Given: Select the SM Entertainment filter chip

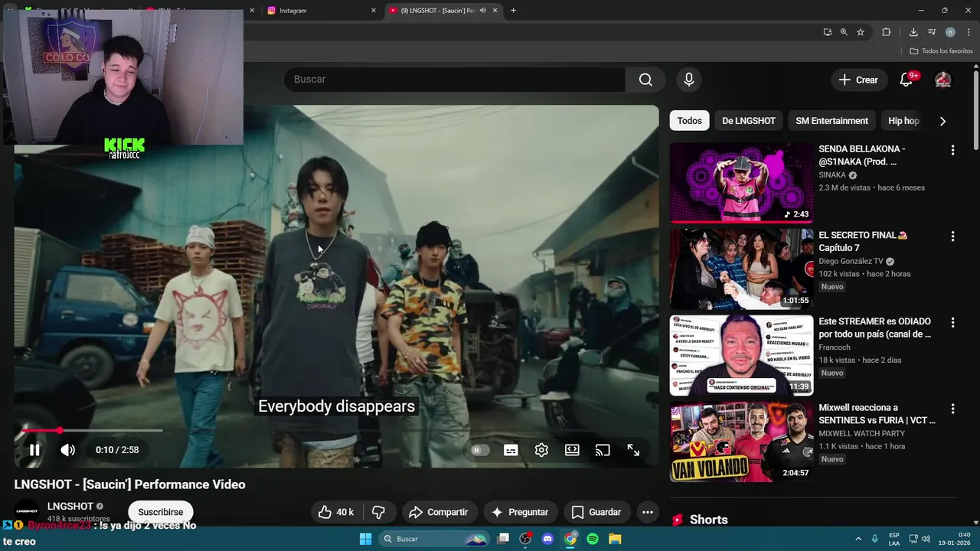Looking at the screenshot, I should pyautogui.click(x=831, y=121).
